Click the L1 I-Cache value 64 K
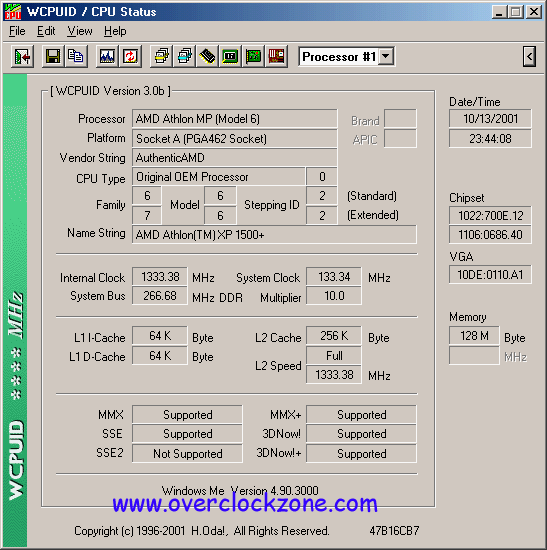 pyautogui.click(x=160, y=336)
